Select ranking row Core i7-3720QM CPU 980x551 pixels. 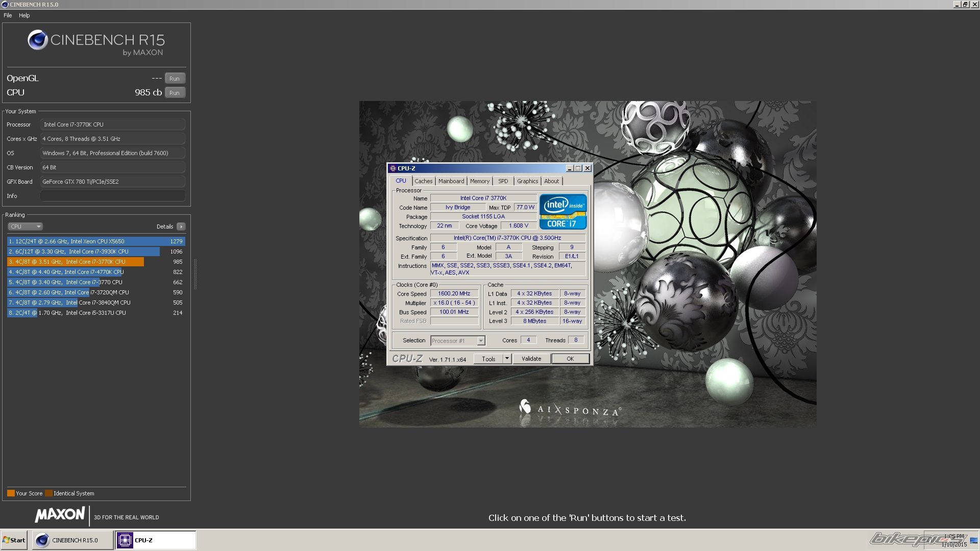(x=96, y=292)
